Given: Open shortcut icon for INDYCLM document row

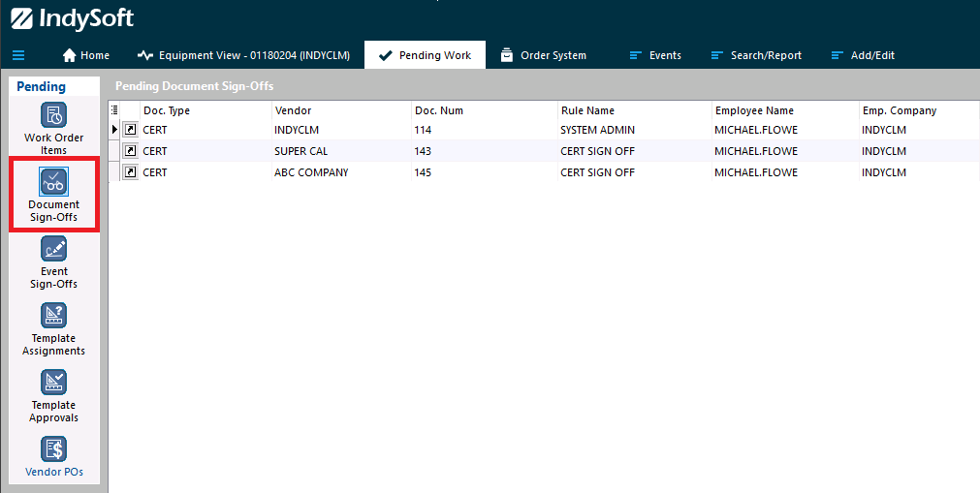Looking at the screenshot, I should pos(130,130).
